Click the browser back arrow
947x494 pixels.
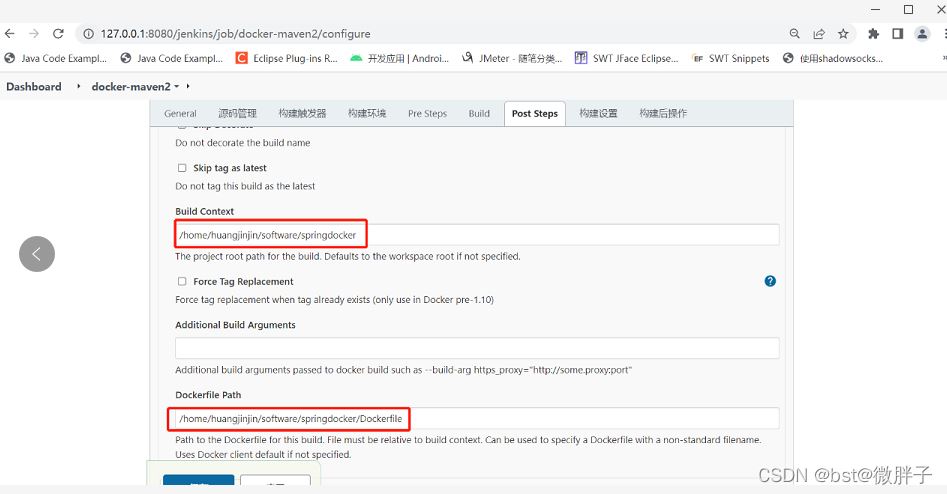pos(10,33)
